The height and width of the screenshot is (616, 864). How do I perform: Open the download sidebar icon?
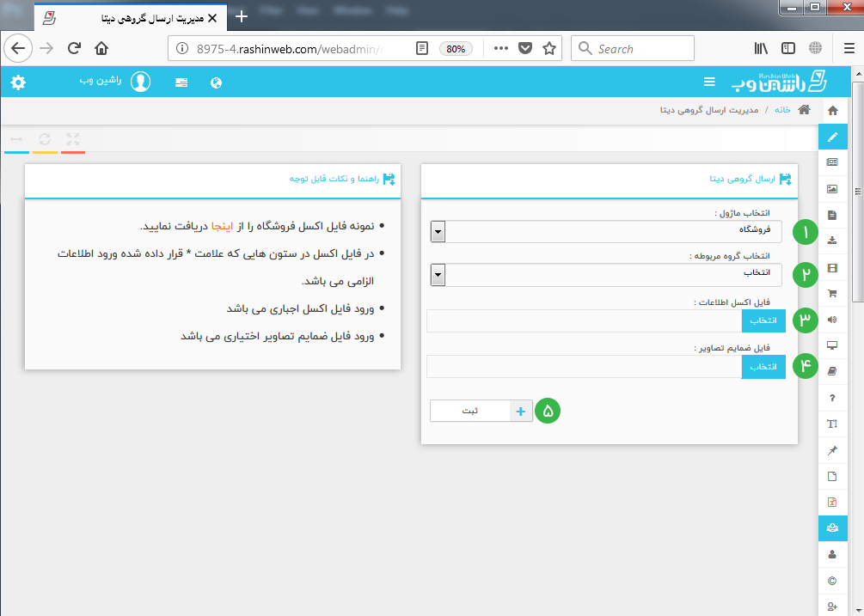[832, 241]
